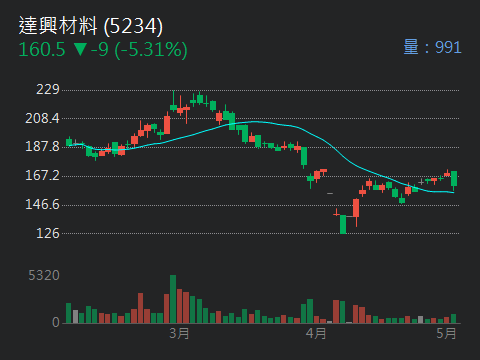Select the 3月 date axis marker
The height and width of the screenshot is (360, 480).
click(x=179, y=333)
